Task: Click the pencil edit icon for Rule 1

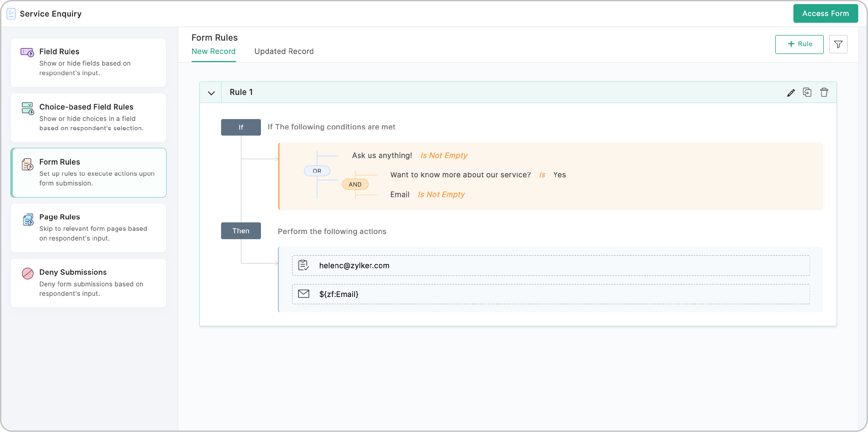Action: click(x=790, y=93)
